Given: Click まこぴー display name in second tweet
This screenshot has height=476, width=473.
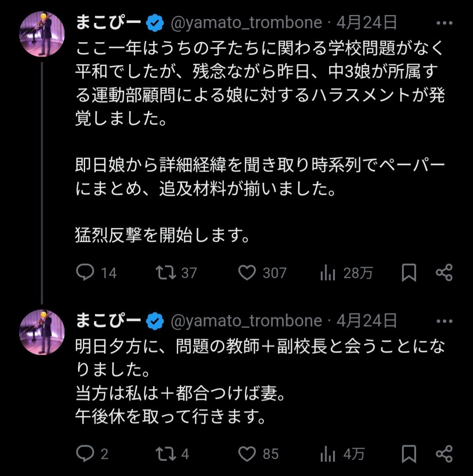Looking at the screenshot, I should pyautogui.click(x=108, y=321).
